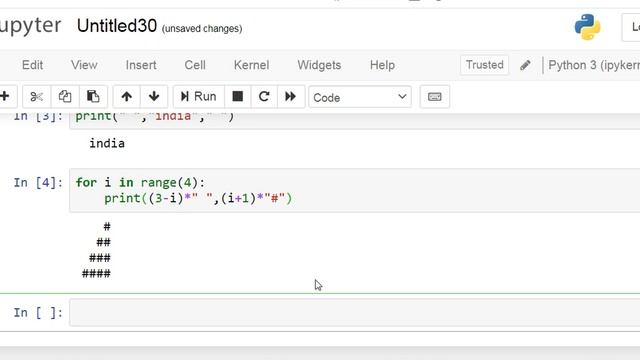
Task: Open the Cell menu
Action: [195, 65]
